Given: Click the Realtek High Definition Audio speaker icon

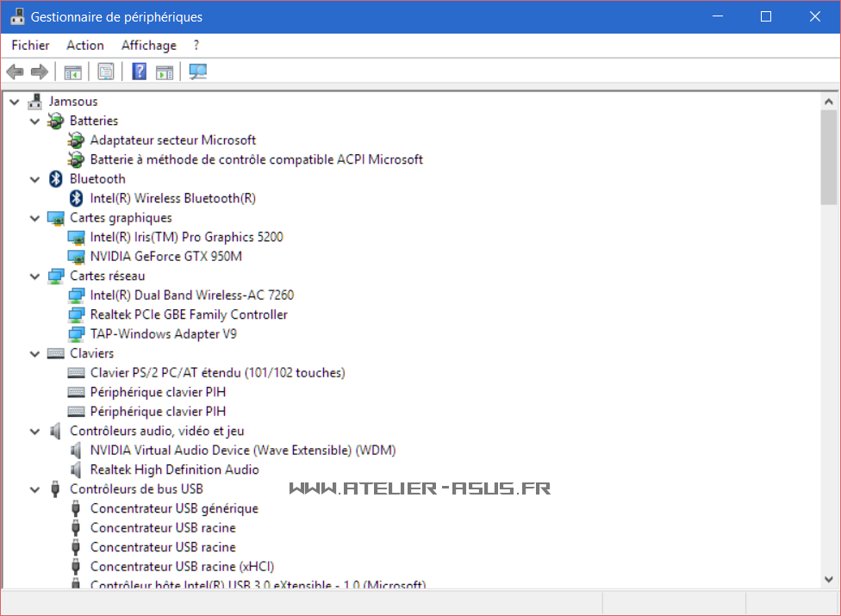Looking at the screenshot, I should coord(77,470).
